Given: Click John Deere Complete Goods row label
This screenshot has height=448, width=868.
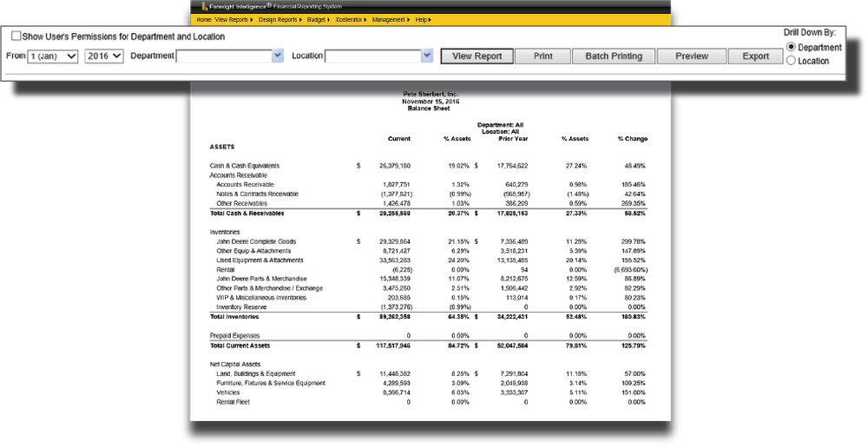Looking at the screenshot, I should (x=256, y=241).
